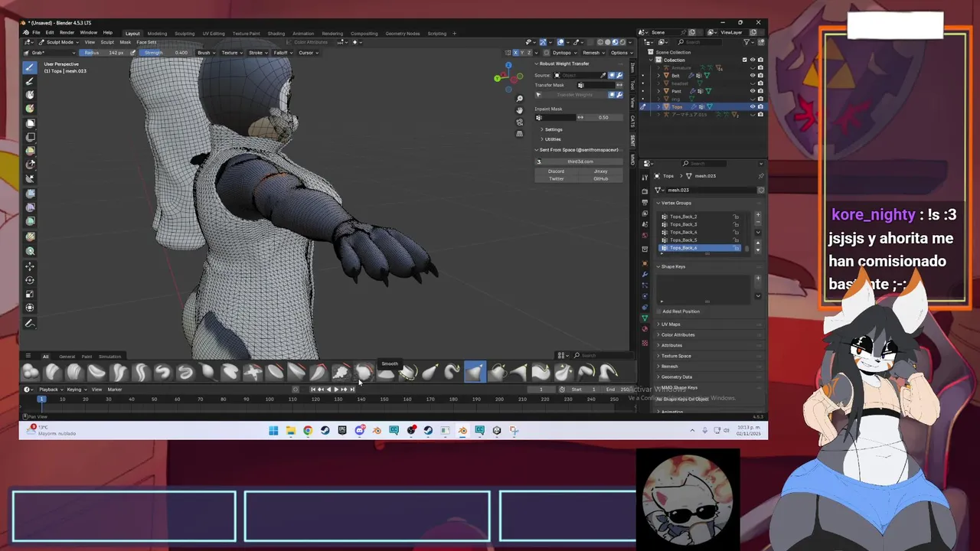This screenshot has height=551, width=980.
Task: Toggle render camera icon for Tops
Action: pos(760,106)
